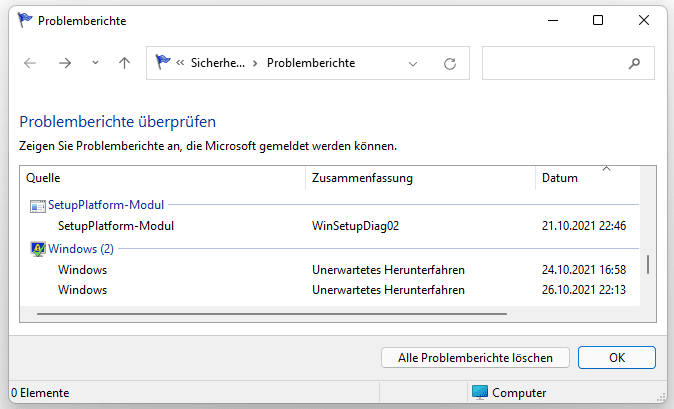
Task: Collapse the Windows (2) group header
Action: [81, 249]
